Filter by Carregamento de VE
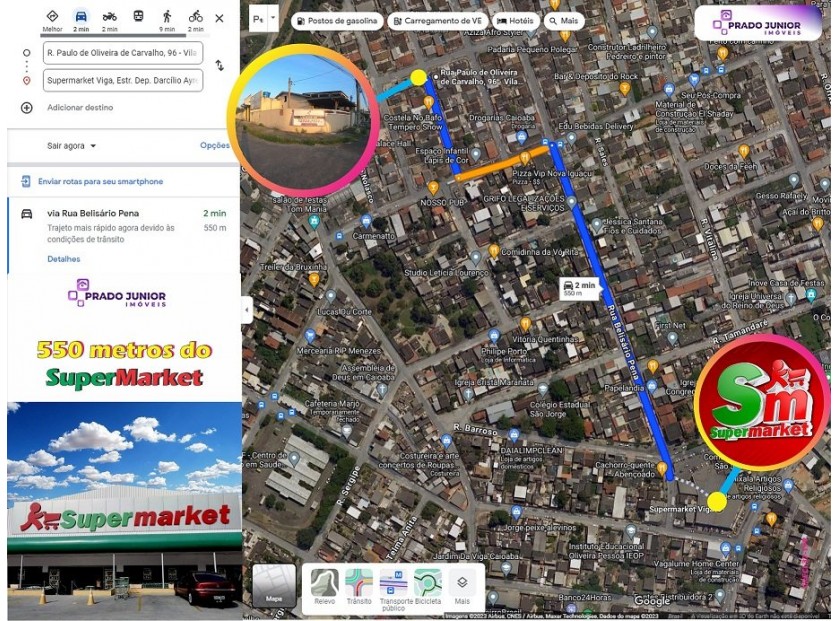Image resolution: width=839 pixels, height=621 pixels. 437,21
